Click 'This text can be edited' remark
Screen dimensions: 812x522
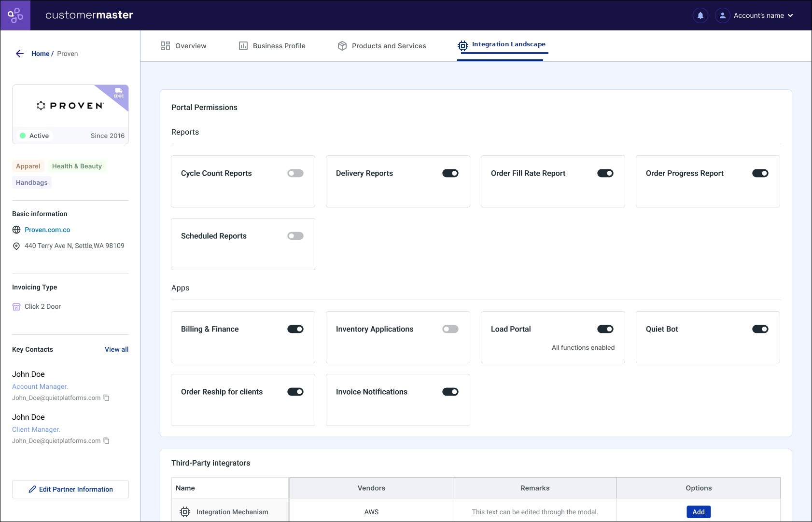coord(535,512)
